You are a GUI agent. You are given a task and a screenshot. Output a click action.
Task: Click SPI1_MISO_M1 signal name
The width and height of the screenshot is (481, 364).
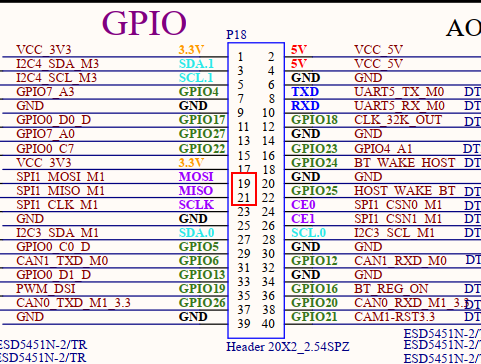pyautogui.click(x=60, y=190)
